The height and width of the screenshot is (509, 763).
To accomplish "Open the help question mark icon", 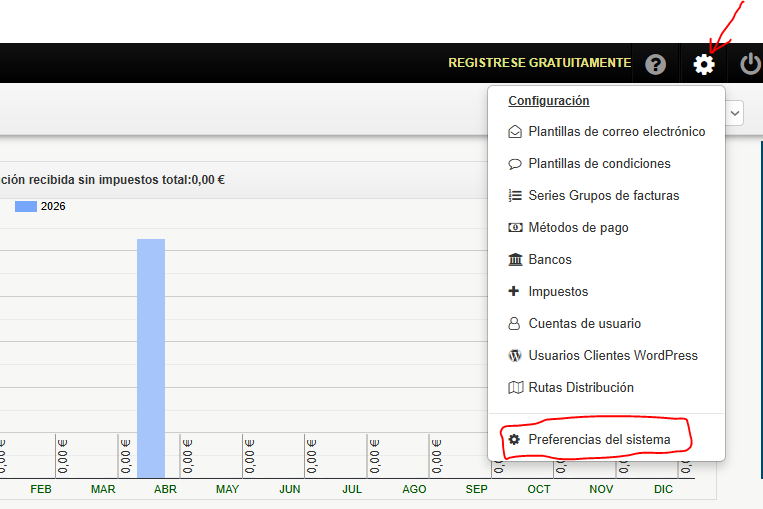I will coord(655,64).
